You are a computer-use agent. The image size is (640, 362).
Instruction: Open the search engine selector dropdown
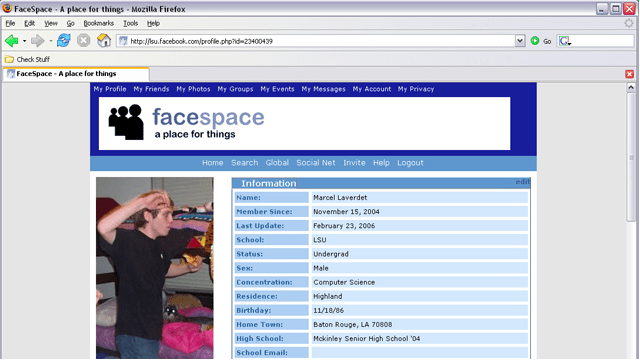click(565, 41)
